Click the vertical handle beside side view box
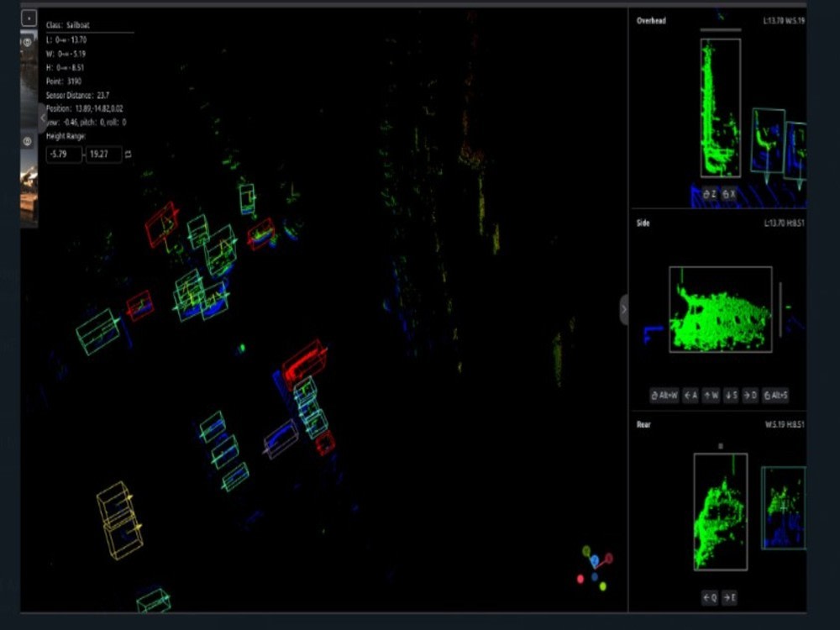Viewport: 840px width, 630px height. click(x=780, y=309)
